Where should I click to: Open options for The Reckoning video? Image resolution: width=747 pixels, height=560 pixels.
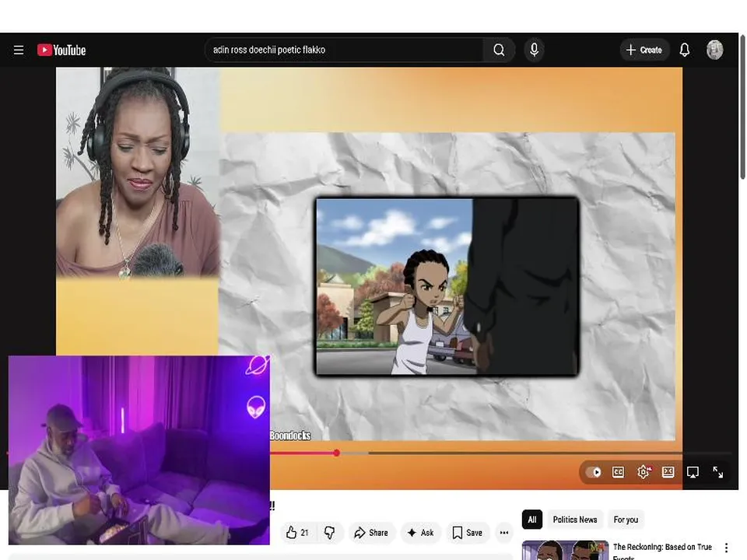726,548
